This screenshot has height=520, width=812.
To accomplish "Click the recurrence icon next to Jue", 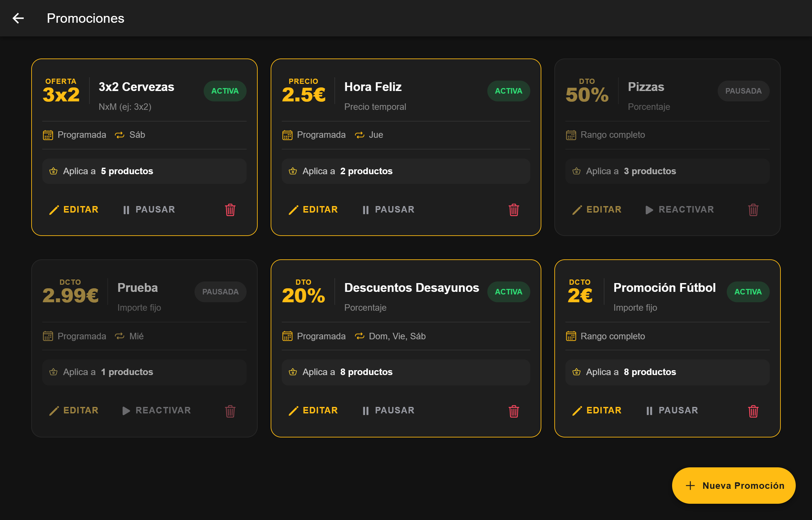I will click(359, 135).
